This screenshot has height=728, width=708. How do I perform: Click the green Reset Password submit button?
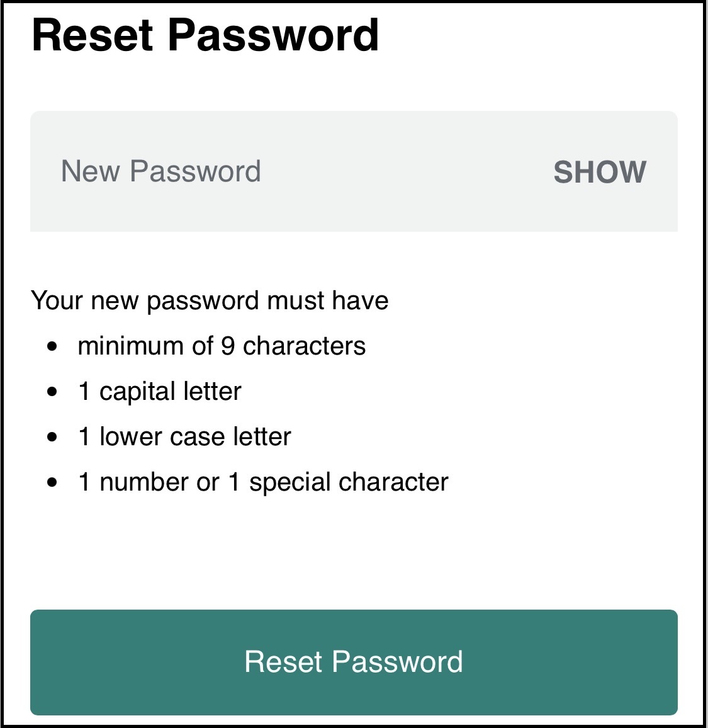tap(354, 663)
